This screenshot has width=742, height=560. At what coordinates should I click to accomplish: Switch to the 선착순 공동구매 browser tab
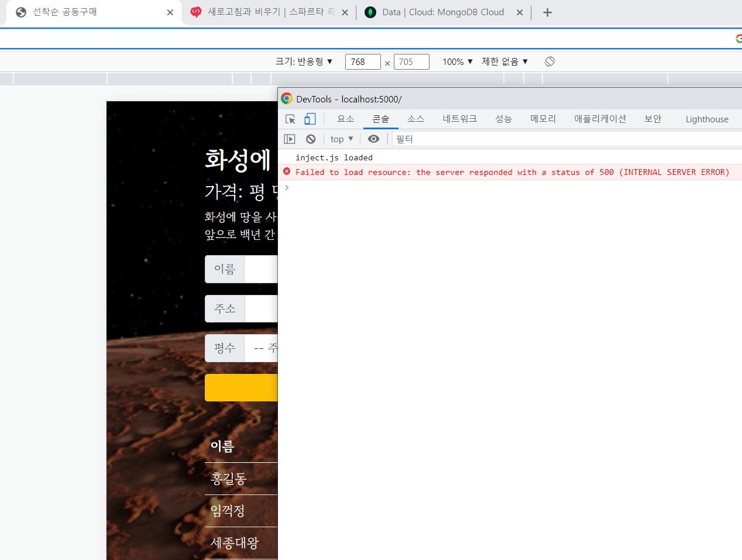pyautogui.click(x=94, y=12)
